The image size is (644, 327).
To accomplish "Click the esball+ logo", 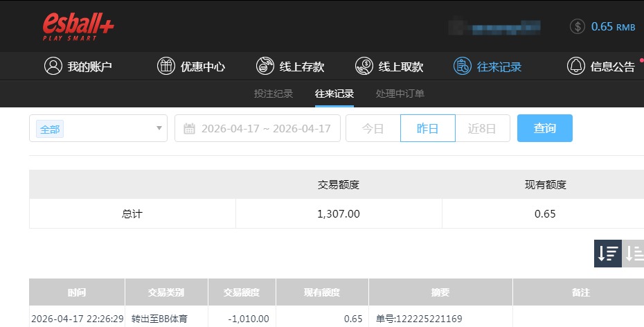I will click(78, 27).
